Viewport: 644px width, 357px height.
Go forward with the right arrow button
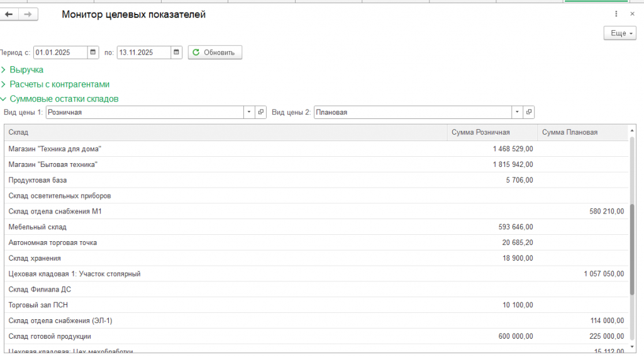tap(28, 14)
